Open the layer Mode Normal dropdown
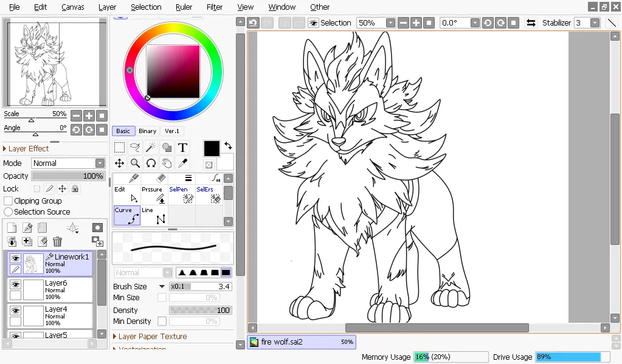The image size is (622, 364). click(68, 163)
